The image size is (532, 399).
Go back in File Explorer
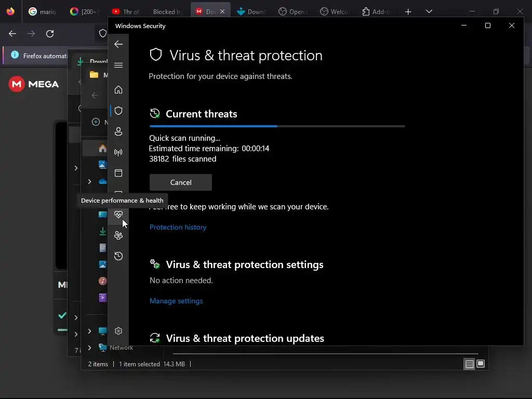(x=95, y=96)
